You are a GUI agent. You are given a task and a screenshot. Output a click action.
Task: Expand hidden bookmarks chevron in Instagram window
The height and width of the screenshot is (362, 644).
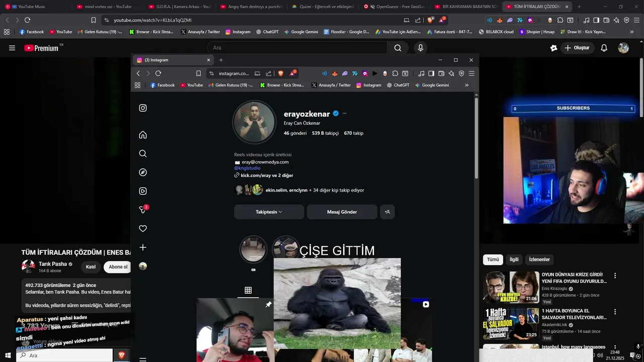point(466,85)
